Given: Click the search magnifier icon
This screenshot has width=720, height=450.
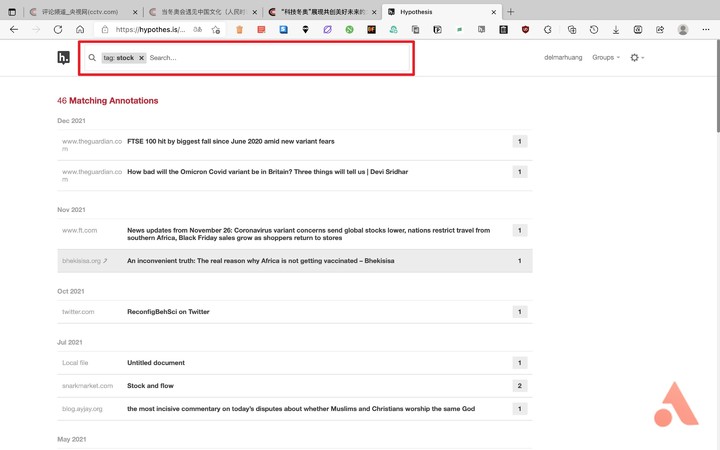Looking at the screenshot, I should point(92,58).
